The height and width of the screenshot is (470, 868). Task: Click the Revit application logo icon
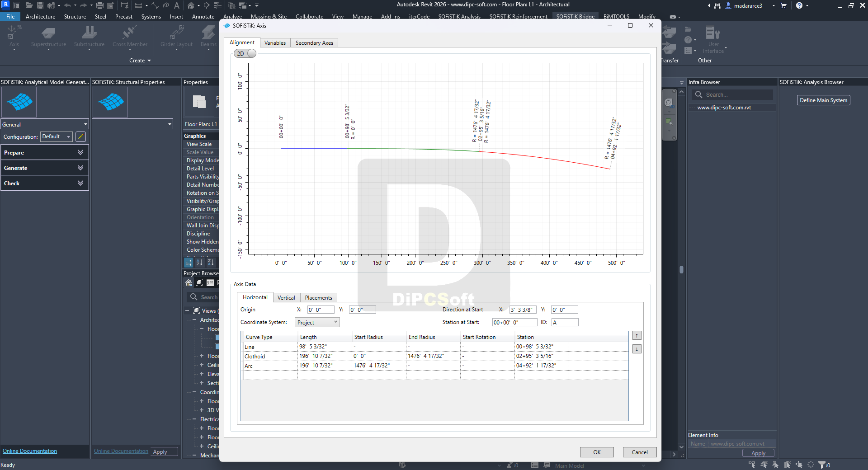point(6,5)
